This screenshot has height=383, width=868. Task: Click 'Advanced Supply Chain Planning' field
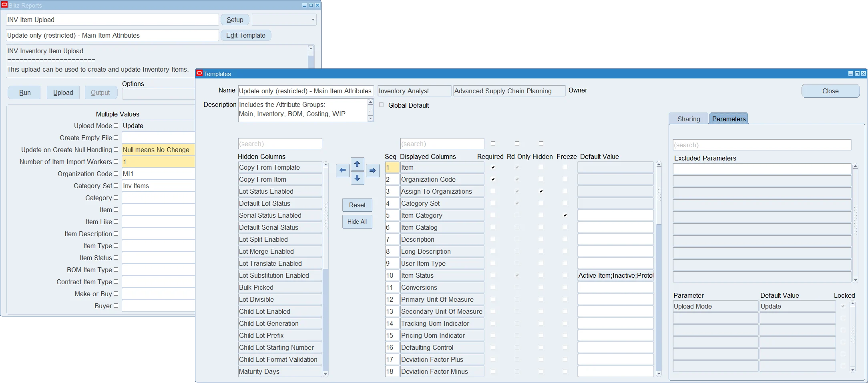[509, 91]
